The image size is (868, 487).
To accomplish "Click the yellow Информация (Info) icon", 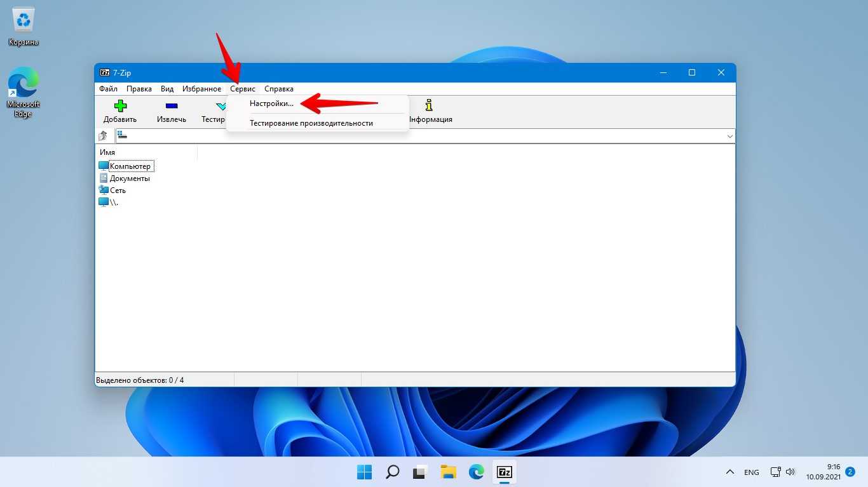I will click(x=430, y=106).
